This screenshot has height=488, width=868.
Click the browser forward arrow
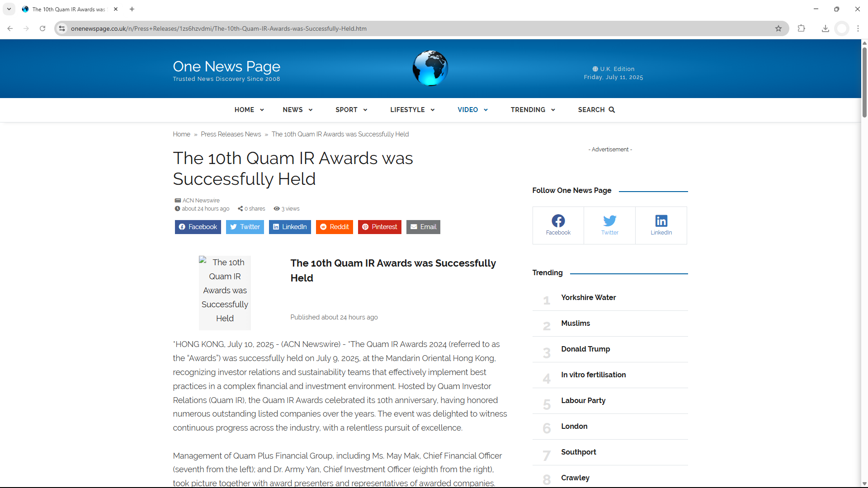(x=26, y=28)
